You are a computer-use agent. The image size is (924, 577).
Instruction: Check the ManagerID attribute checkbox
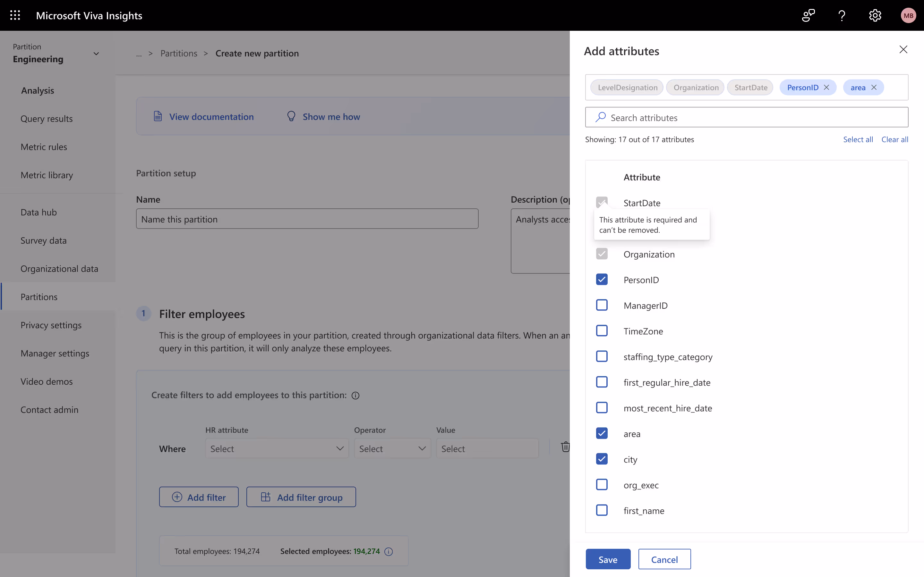(602, 305)
